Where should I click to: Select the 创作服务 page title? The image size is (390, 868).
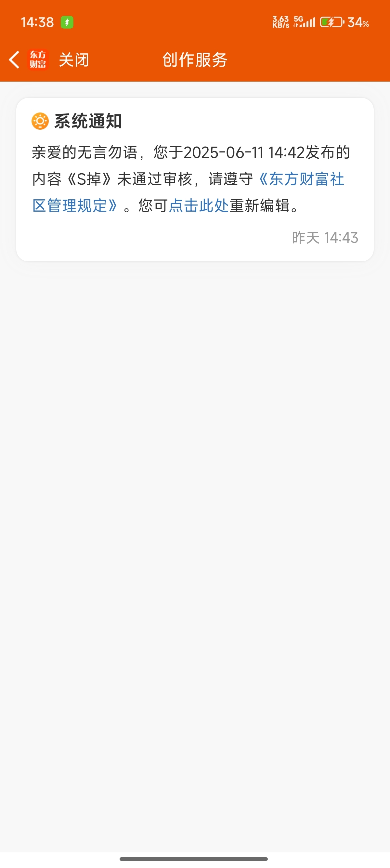[195, 60]
